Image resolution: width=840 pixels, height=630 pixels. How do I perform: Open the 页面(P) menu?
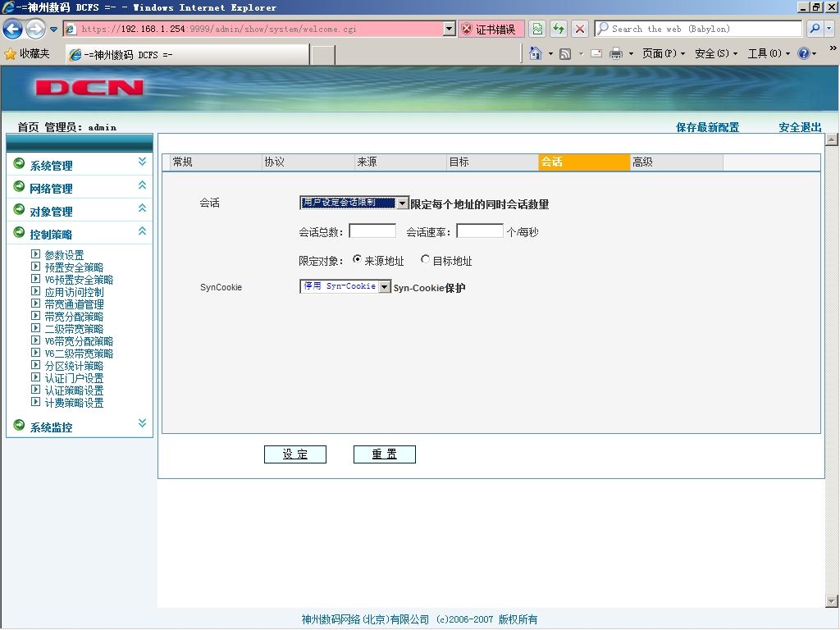pos(663,53)
